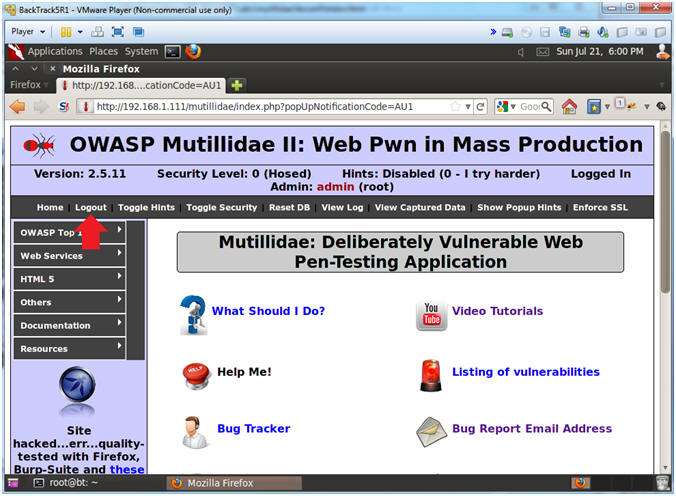Viewport: 676px width, 496px height.
Task: Open the System menu
Action: pos(141,51)
